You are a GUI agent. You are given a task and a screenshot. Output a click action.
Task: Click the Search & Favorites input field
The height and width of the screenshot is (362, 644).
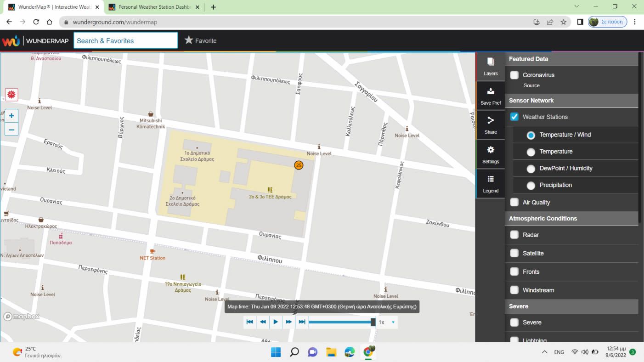click(x=125, y=40)
